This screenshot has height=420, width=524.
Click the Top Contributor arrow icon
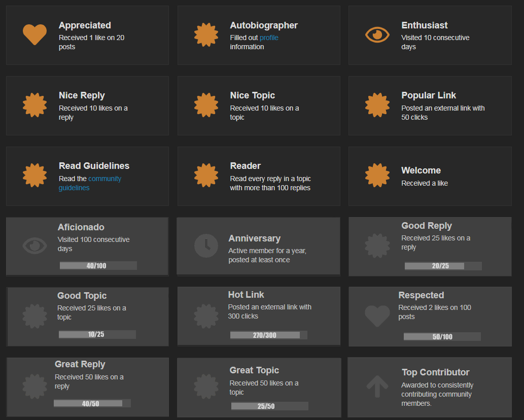[x=377, y=386]
